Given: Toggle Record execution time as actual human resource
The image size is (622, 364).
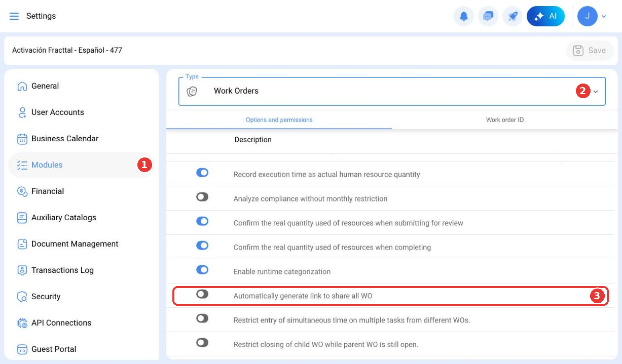Looking at the screenshot, I should [x=202, y=173].
